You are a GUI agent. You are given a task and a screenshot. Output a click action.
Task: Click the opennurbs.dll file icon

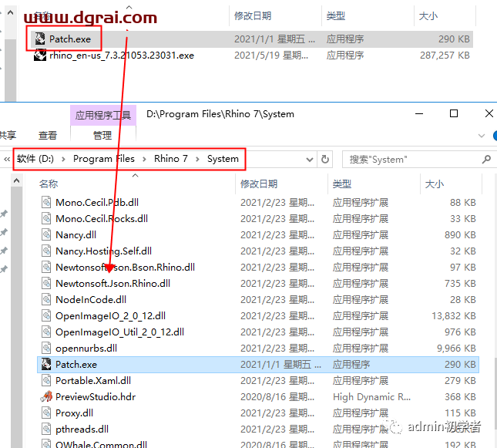[x=46, y=348]
